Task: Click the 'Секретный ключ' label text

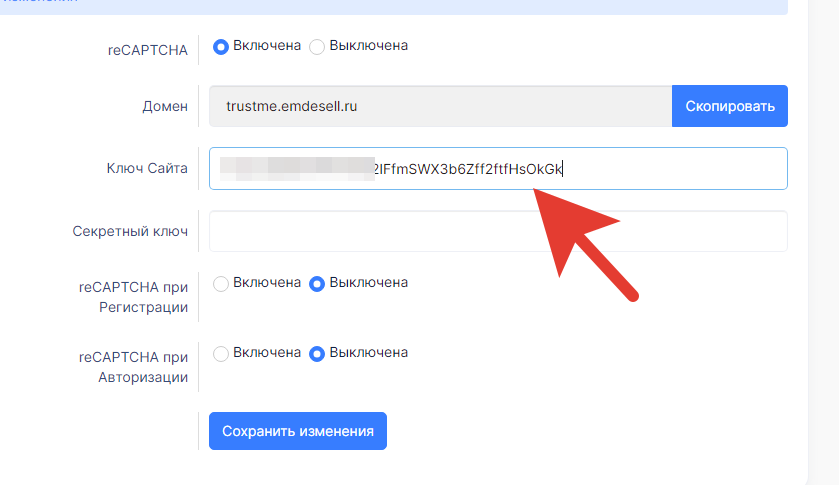Action: coord(130,231)
